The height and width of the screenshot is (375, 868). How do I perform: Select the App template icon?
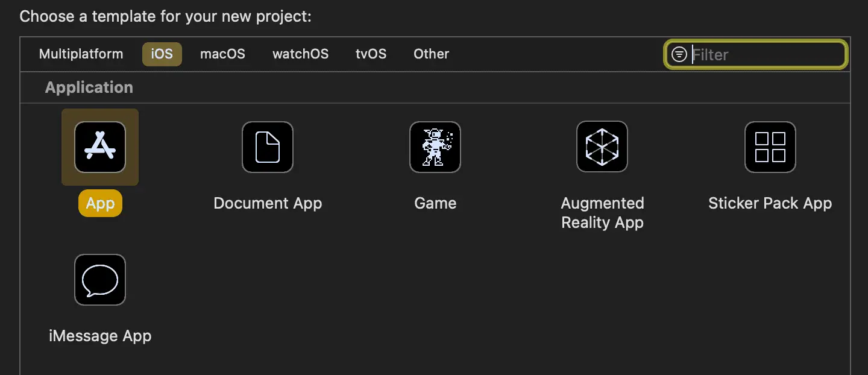100,147
